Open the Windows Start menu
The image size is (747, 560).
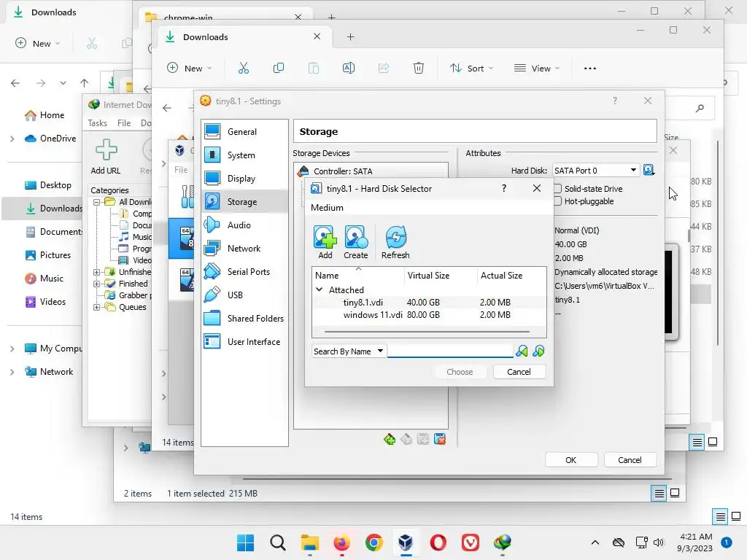click(245, 542)
